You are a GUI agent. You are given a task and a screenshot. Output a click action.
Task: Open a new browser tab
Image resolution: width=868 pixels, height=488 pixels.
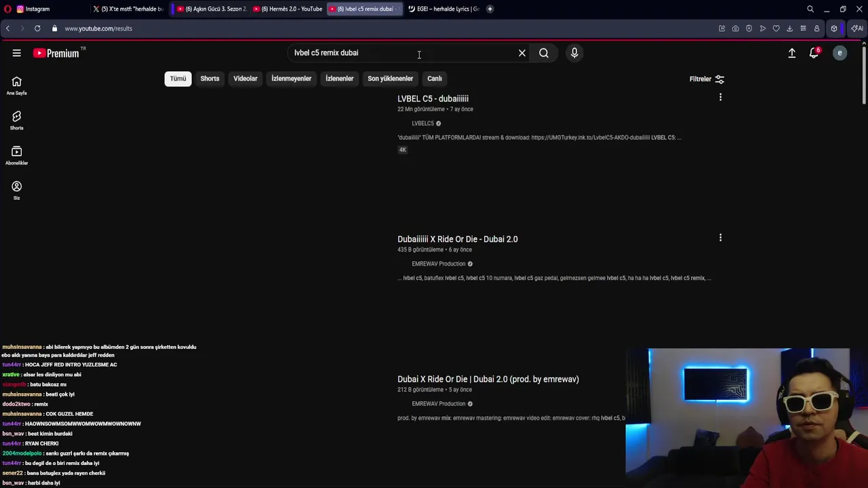point(490,9)
